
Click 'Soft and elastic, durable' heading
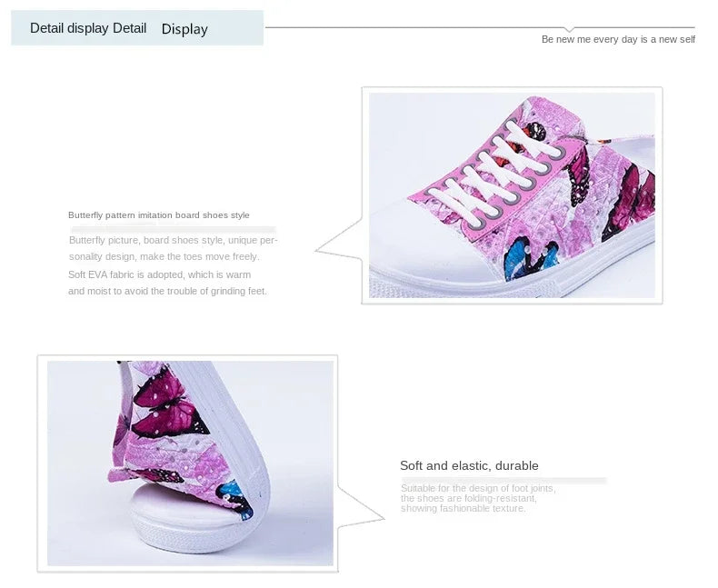pyautogui.click(x=469, y=465)
